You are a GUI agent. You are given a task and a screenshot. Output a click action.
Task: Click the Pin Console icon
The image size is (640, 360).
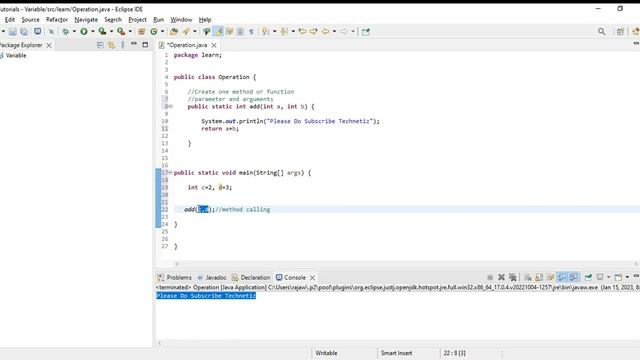pyautogui.click(x=588, y=277)
